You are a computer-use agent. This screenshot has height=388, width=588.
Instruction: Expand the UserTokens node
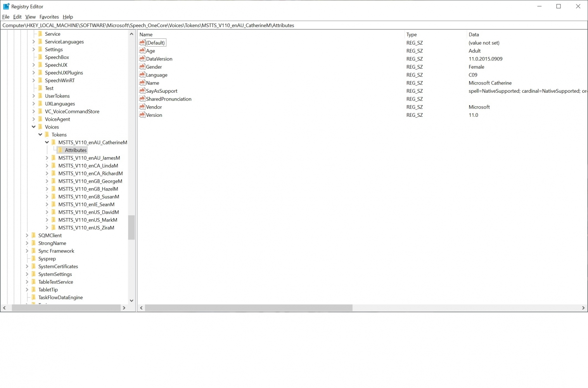coord(34,96)
